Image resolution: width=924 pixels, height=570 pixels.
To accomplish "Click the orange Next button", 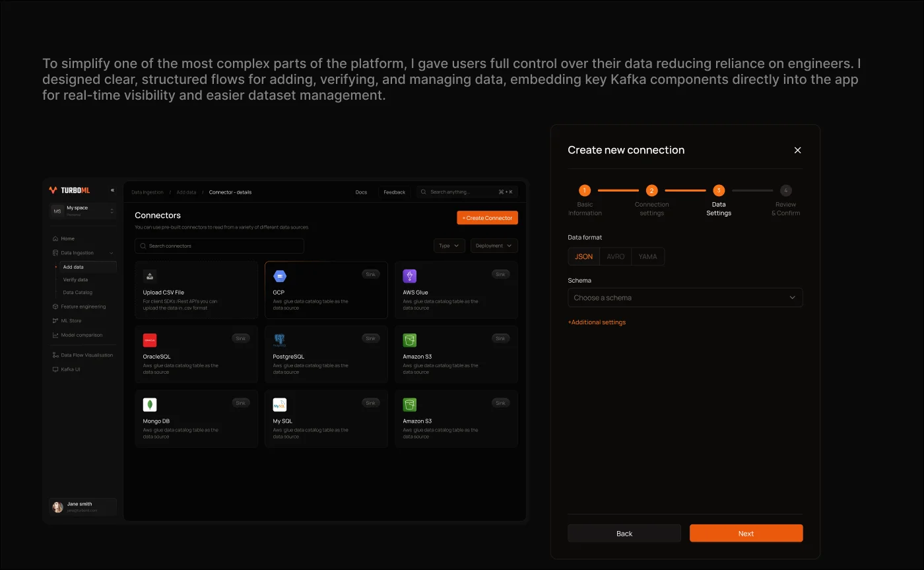I will pos(746,534).
